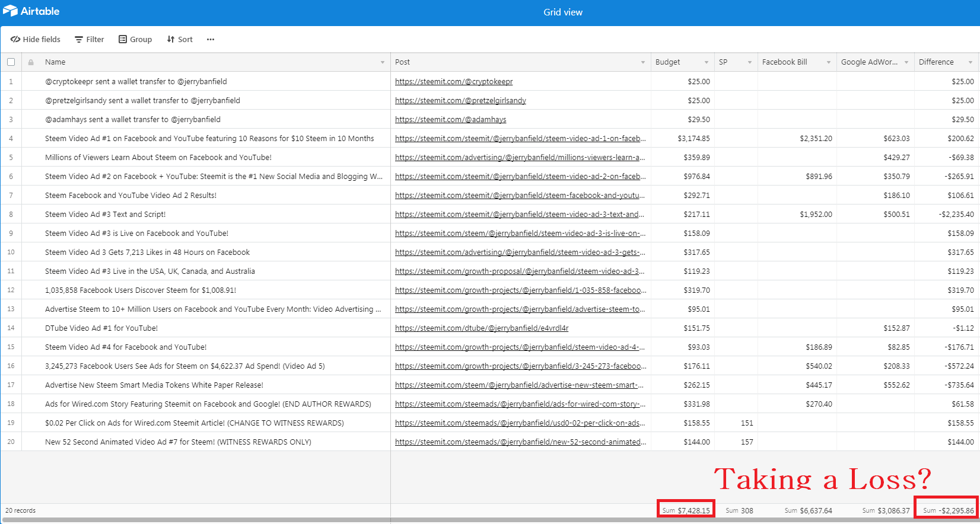This screenshot has width=980, height=524.
Task: Click the horizontal scrollbar at bottom
Action: click(490, 520)
